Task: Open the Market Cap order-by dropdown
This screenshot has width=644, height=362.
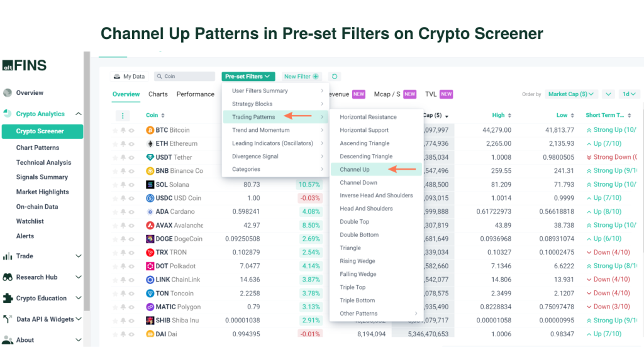Action: [x=570, y=94]
